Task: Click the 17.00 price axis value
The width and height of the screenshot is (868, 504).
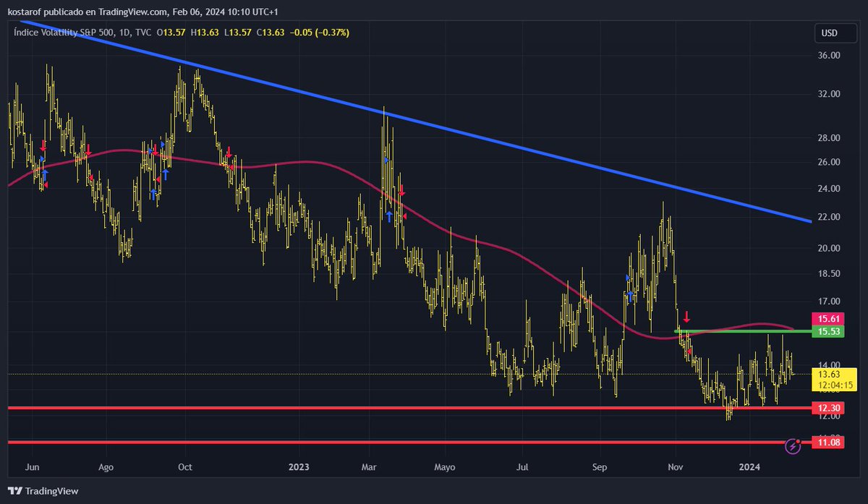Action: 829,302
